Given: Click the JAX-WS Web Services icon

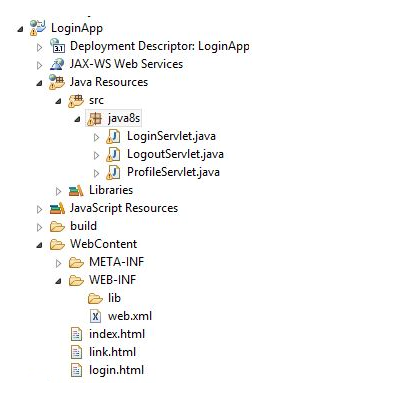Looking at the screenshot, I should 57,64.
